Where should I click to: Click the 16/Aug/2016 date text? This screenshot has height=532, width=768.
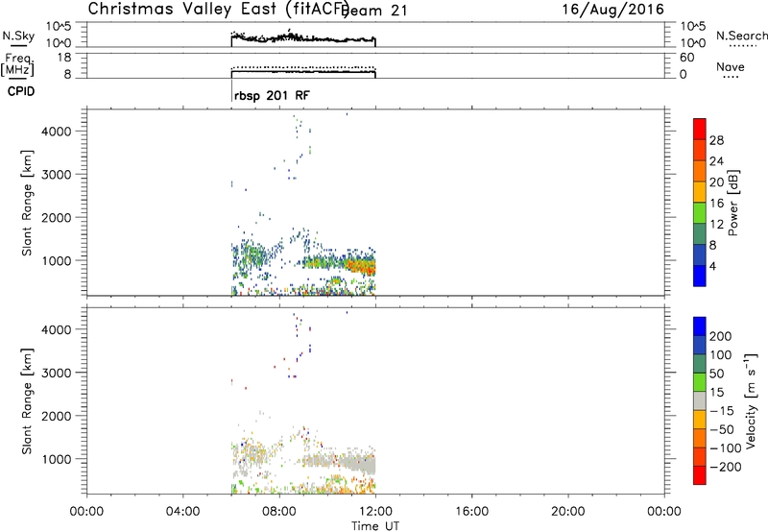pos(612,10)
